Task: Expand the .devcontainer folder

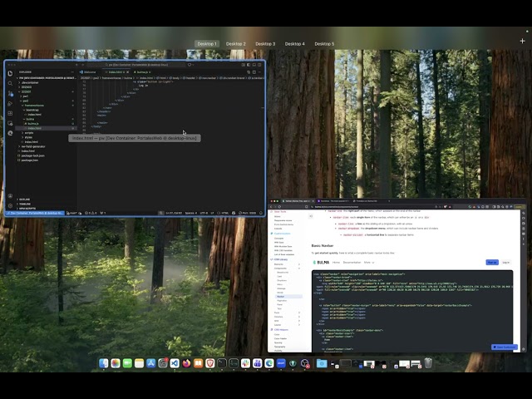Action: 30,82
